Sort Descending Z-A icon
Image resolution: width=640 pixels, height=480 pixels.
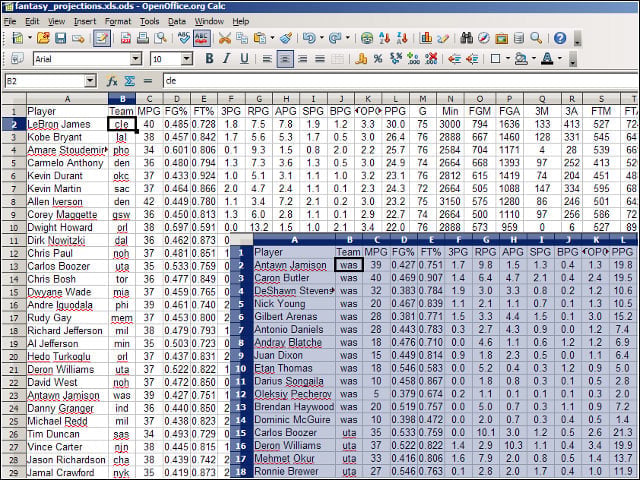(x=402, y=38)
